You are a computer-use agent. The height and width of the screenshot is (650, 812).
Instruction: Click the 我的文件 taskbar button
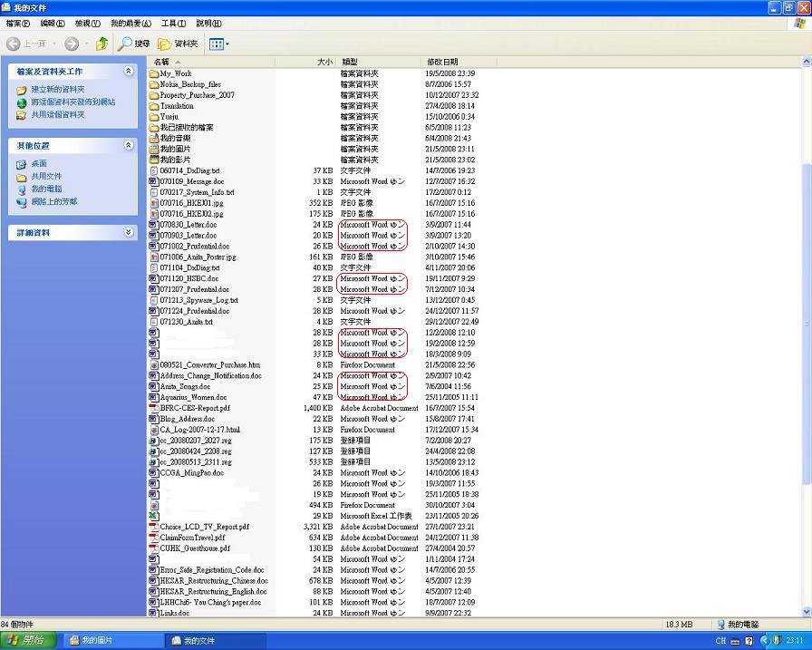[x=216, y=641]
